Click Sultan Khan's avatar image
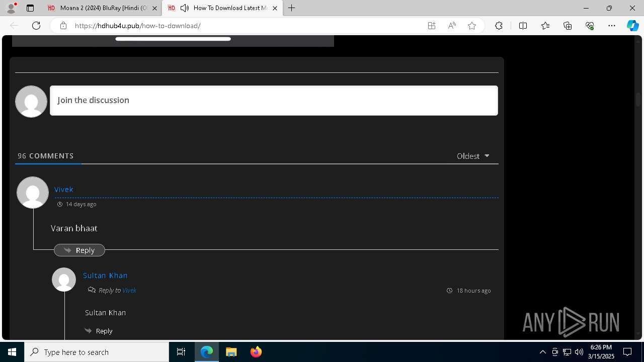 tap(64, 280)
